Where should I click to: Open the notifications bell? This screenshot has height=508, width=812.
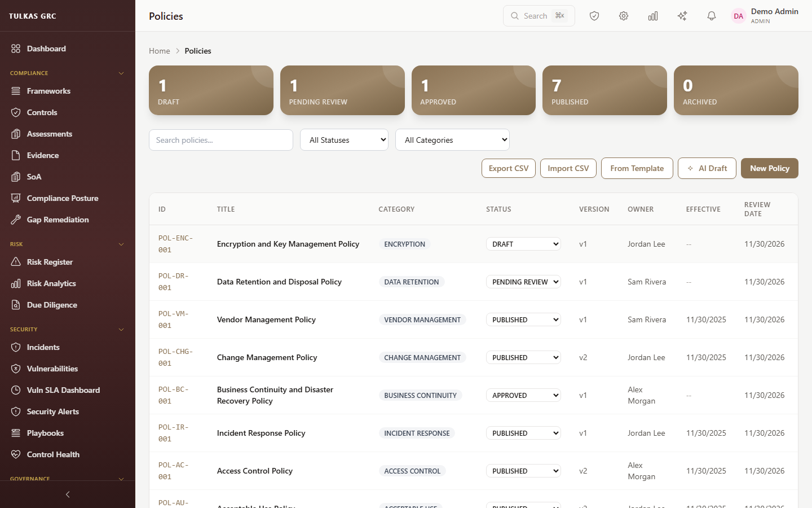pyautogui.click(x=712, y=16)
